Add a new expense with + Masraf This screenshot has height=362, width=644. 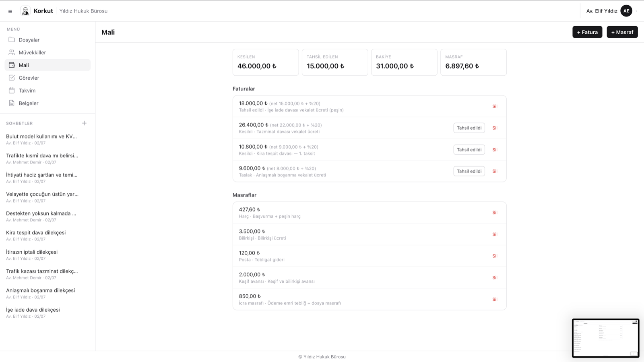(622, 32)
